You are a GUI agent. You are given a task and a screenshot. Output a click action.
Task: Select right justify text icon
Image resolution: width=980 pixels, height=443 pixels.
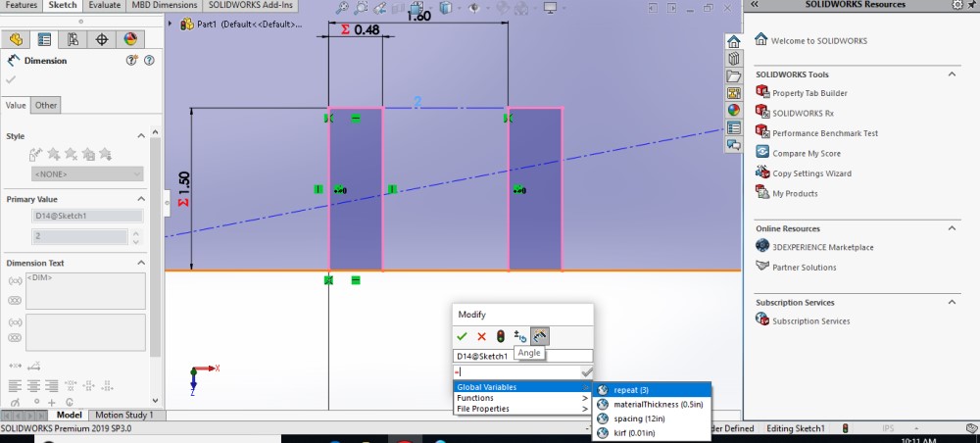(x=52, y=385)
